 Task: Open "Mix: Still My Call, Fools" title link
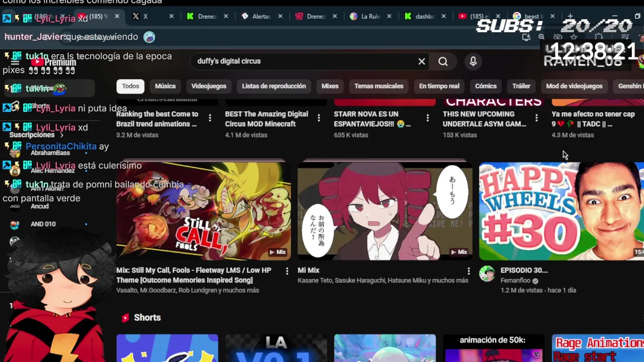point(194,275)
